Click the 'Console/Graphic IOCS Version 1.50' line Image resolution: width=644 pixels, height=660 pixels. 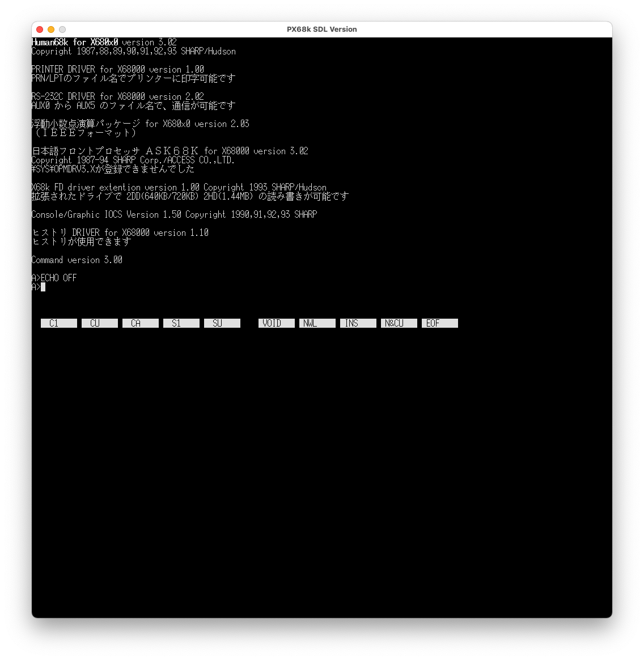(174, 214)
